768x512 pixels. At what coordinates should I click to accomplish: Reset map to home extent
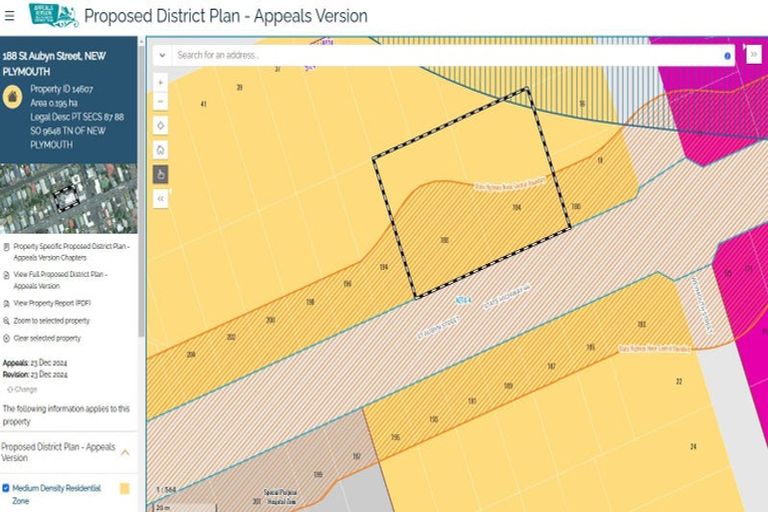[x=161, y=150]
